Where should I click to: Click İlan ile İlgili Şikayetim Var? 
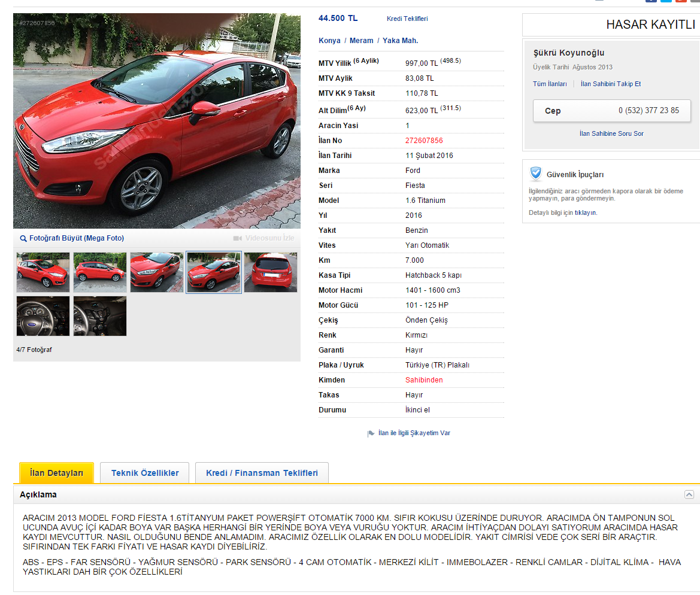point(414,433)
